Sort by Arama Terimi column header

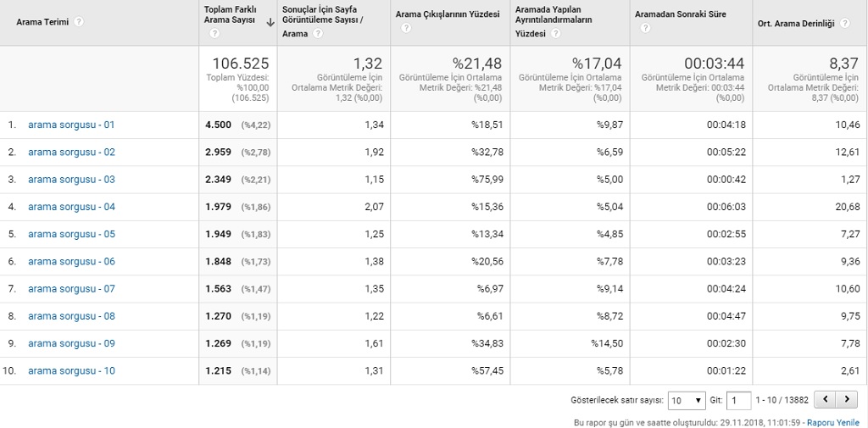click(42, 22)
